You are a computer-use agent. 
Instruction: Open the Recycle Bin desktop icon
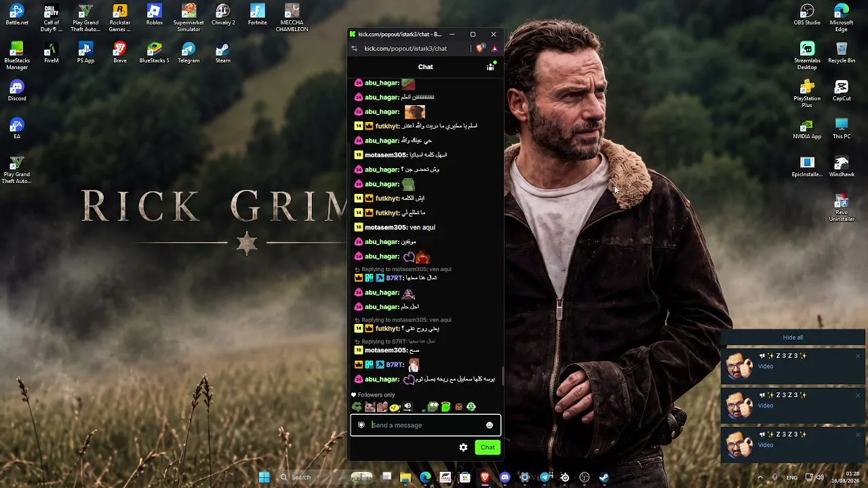[x=842, y=54]
